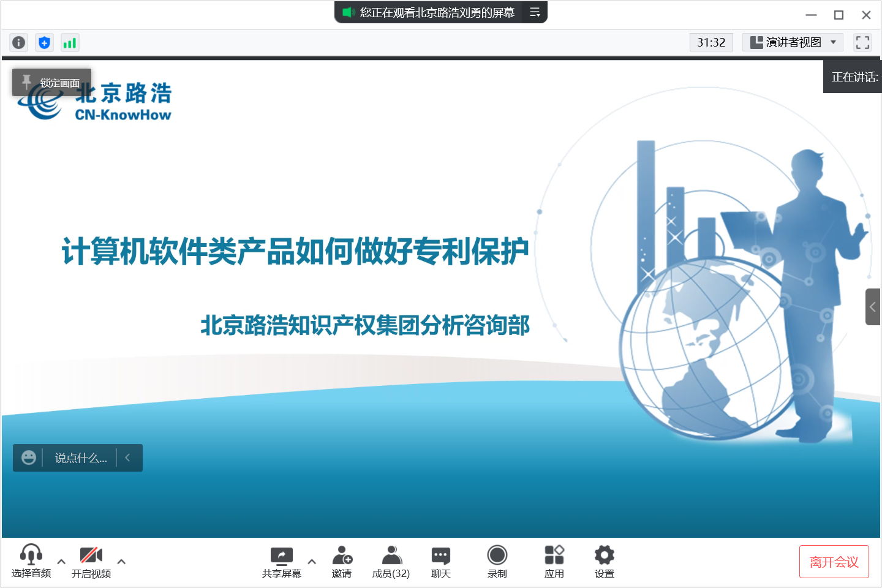This screenshot has width=882, height=588.
Task: Enter full screen mode
Action: click(x=862, y=42)
